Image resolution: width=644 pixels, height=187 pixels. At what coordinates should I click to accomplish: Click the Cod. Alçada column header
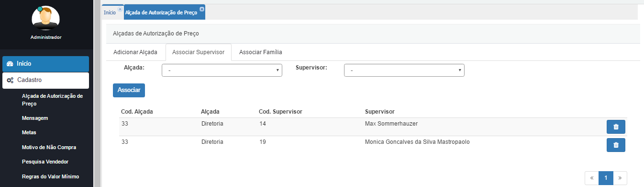coord(137,112)
